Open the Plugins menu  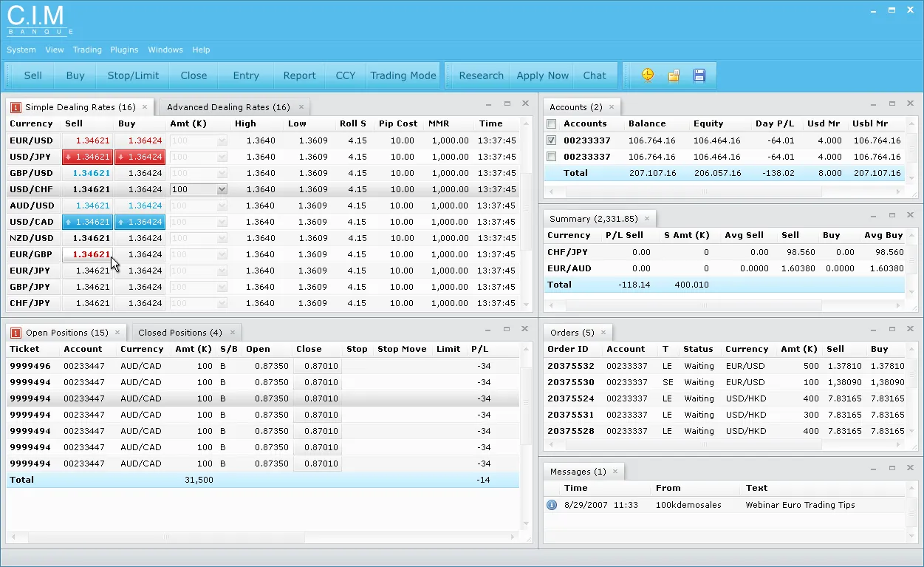coord(124,50)
